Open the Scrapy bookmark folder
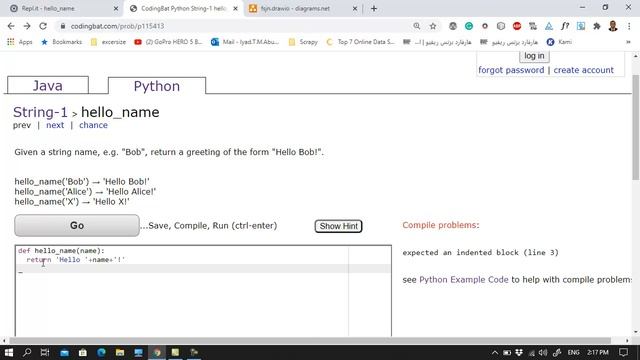This screenshot has width=640, height=360. (x=303, y=42)
